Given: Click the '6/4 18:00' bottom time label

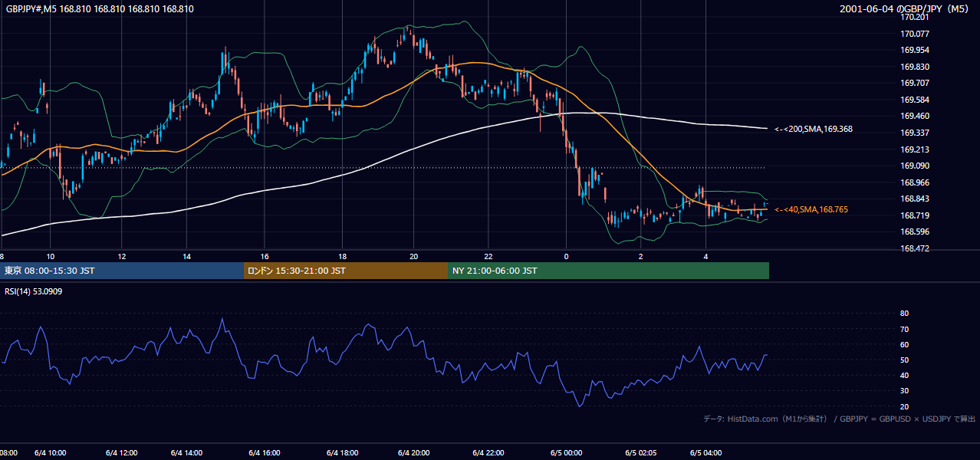Looking at the screenshot, I should (342, 453).
